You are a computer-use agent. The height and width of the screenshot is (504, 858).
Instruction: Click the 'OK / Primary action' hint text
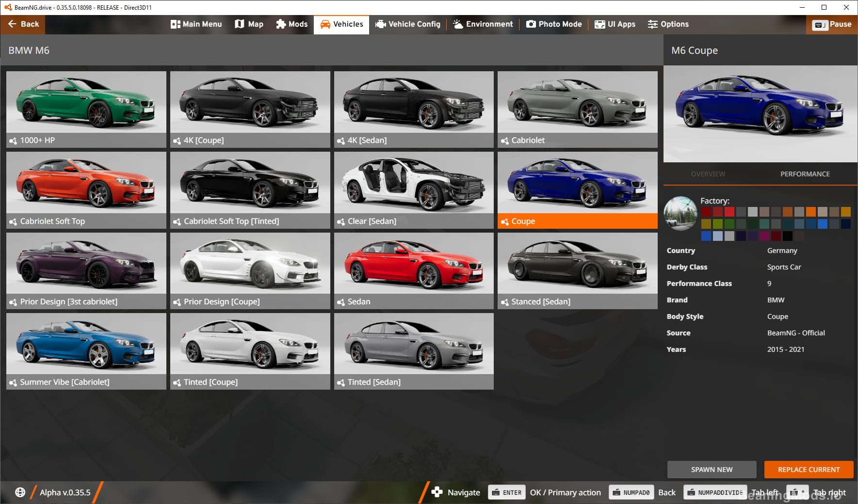(565, 492)
